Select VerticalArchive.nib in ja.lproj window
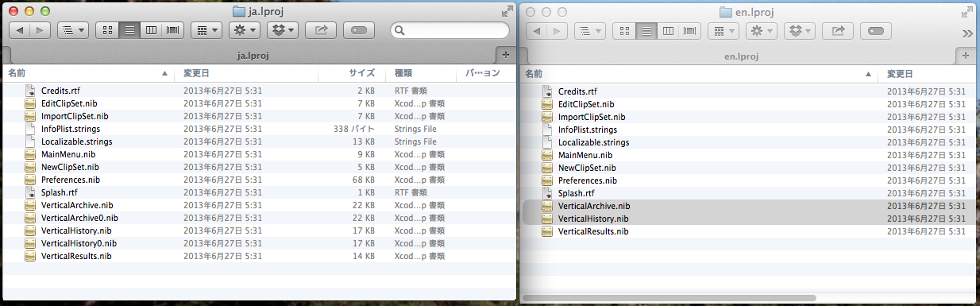The height and width of the screenshot is (306, 980). pyautogui.click(x=77, y=205)
